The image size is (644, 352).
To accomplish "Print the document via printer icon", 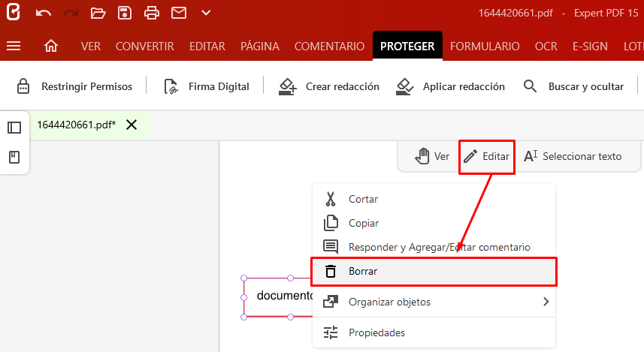I will 152,13.
